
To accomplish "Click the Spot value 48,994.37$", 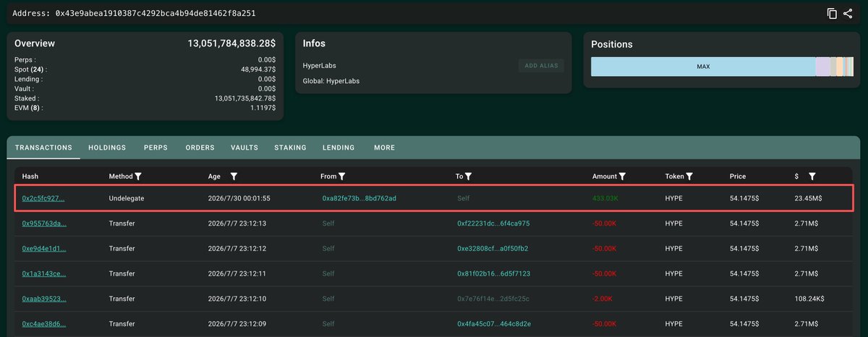I will coord(258,69).
